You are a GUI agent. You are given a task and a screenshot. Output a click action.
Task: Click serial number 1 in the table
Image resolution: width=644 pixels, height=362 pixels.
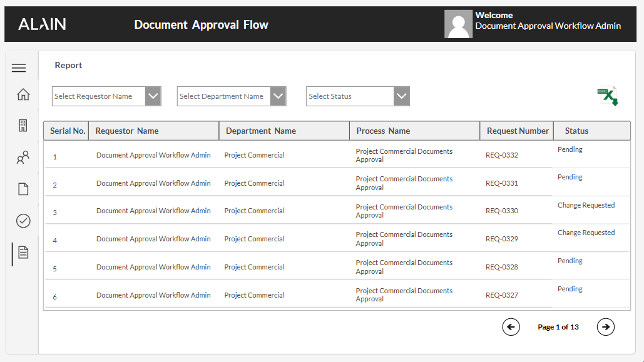point(54,155)
